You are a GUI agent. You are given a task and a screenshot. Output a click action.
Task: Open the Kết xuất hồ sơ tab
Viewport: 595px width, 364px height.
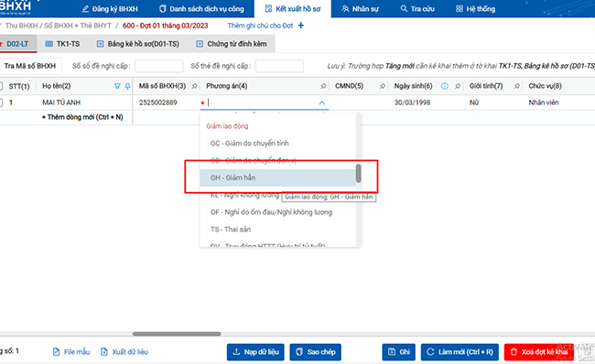point(293,9)
